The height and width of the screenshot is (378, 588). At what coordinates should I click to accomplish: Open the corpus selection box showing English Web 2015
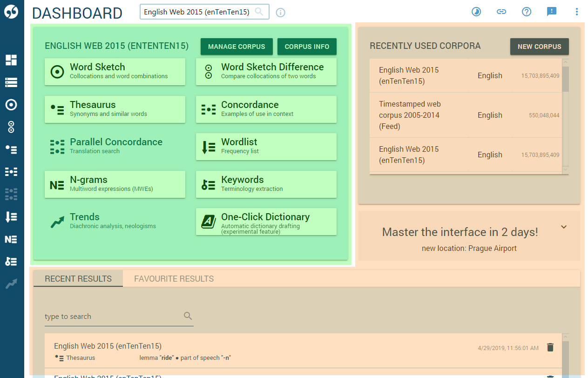200,12
